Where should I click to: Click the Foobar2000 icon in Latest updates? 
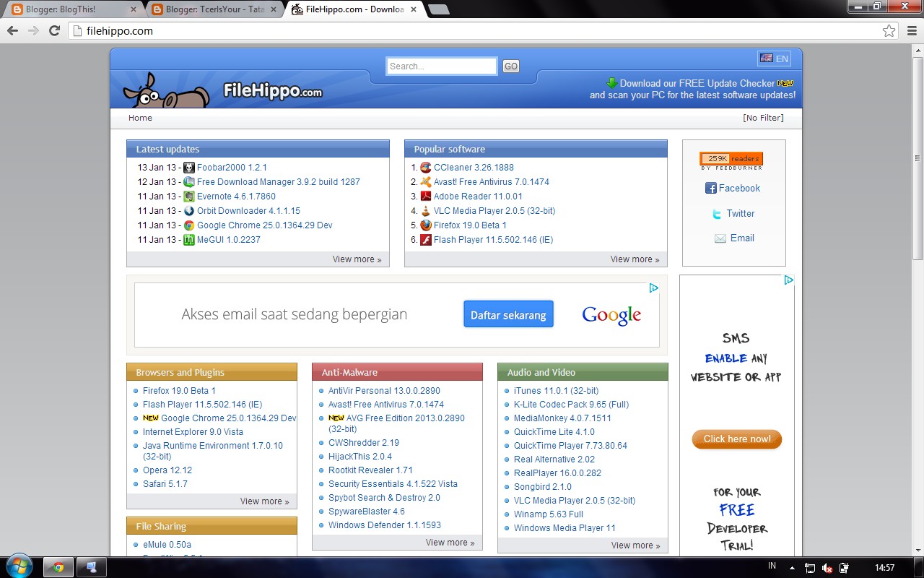(x=189, y=168)
